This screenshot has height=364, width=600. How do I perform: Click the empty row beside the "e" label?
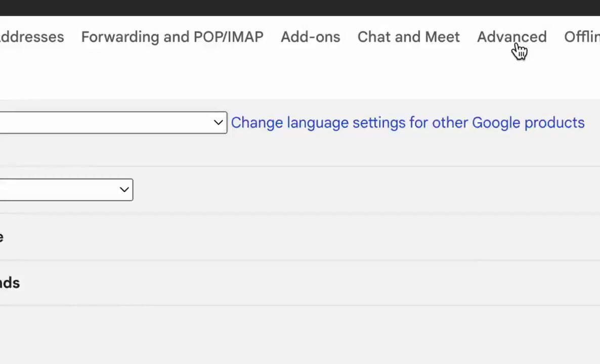click(x=303, y=237)
